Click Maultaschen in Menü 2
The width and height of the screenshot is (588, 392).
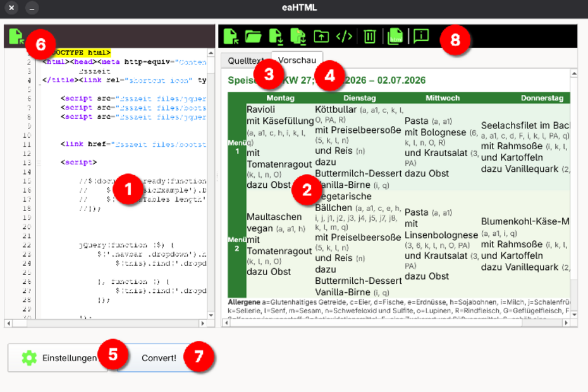(x=274, y=217)
